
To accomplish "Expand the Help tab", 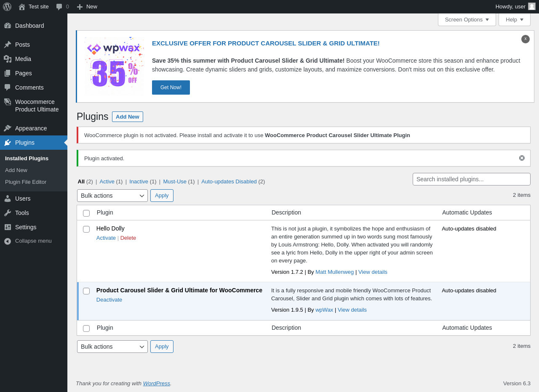I will 515,19.
